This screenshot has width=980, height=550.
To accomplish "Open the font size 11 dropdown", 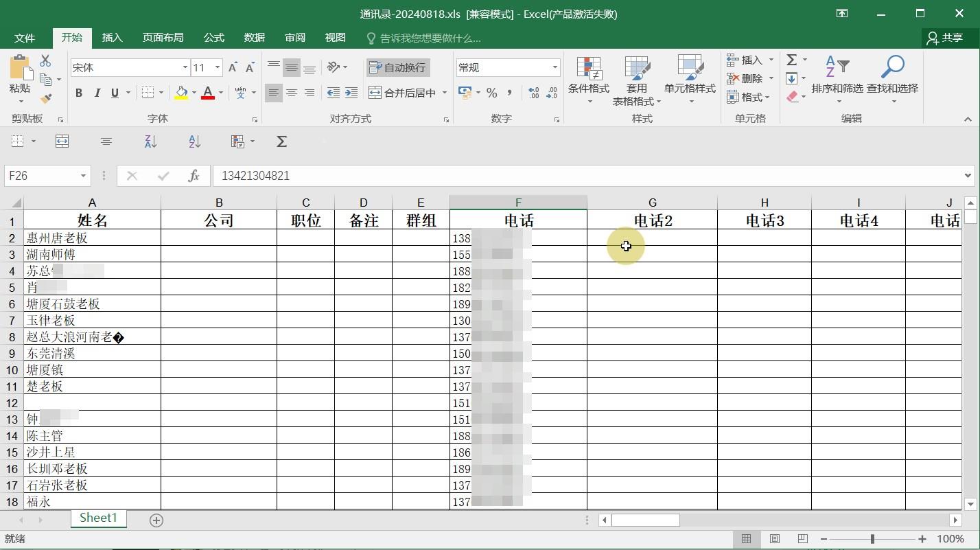I will [218, 67].
